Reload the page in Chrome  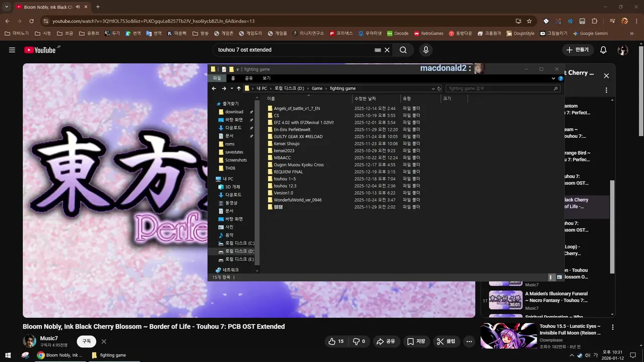pyautogui.click(x=32, y=21)
